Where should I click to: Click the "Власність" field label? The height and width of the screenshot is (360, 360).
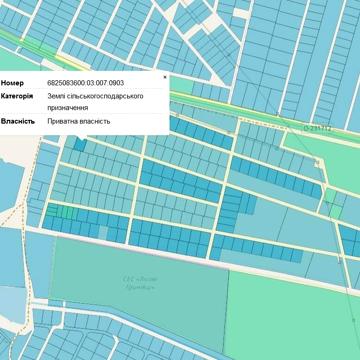[18, 121]
